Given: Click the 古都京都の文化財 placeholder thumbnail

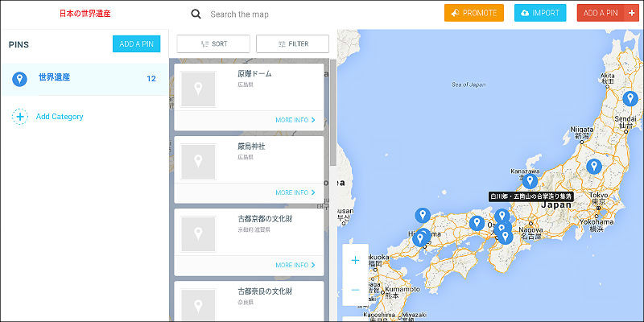Looking at the screenshot, I should point(198,234).
